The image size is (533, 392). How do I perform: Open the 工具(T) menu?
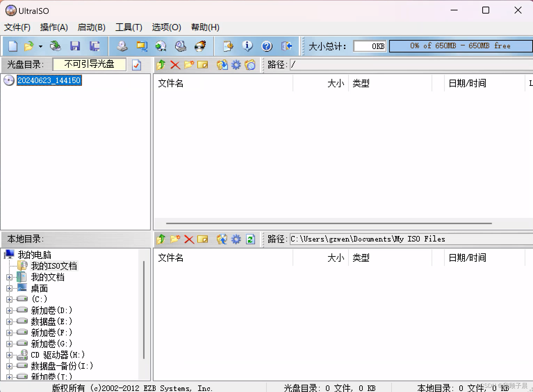tap(129, 27)
